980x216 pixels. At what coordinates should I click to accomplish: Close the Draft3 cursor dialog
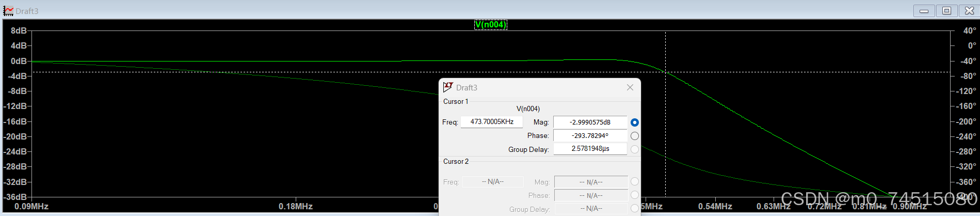(x=630, y=87)
